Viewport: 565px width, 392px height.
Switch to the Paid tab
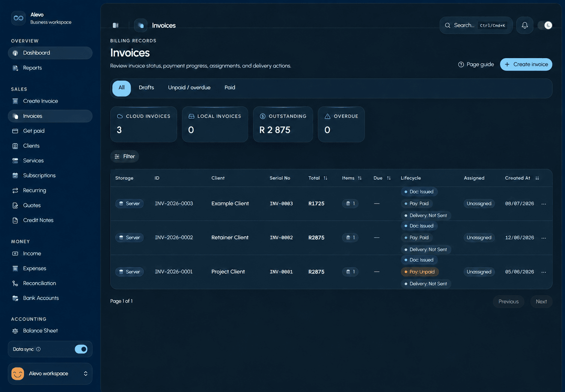[x=230, y=88]
